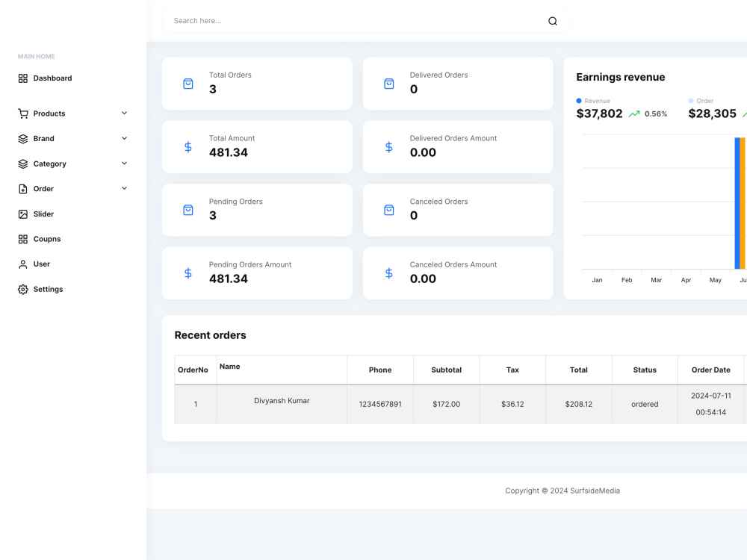Expand the Brand submenu chevron

tap(124, 138)
